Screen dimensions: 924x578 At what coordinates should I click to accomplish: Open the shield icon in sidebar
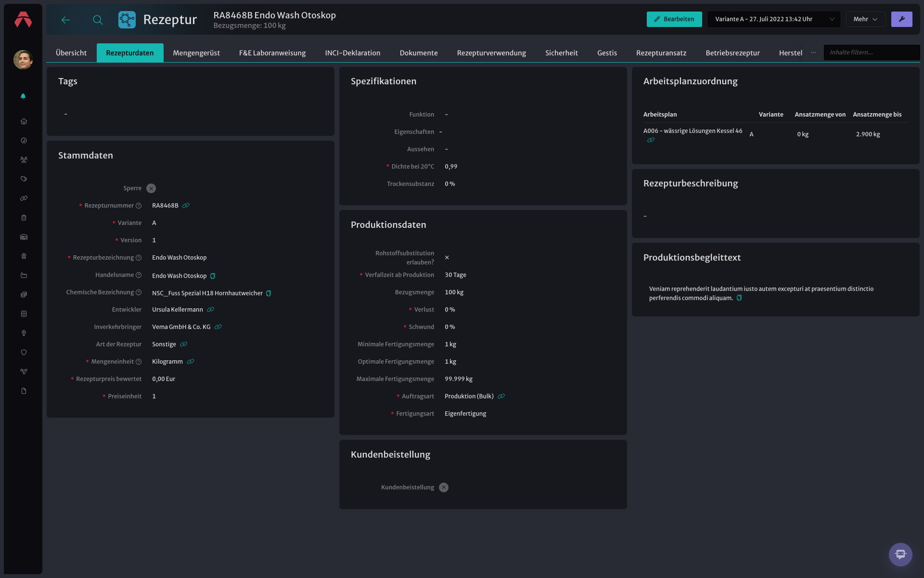coord(24,353)
